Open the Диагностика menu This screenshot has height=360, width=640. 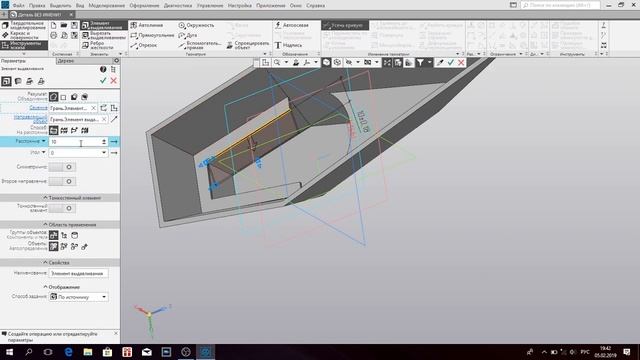pyautogui.click(x=178, y=6)
